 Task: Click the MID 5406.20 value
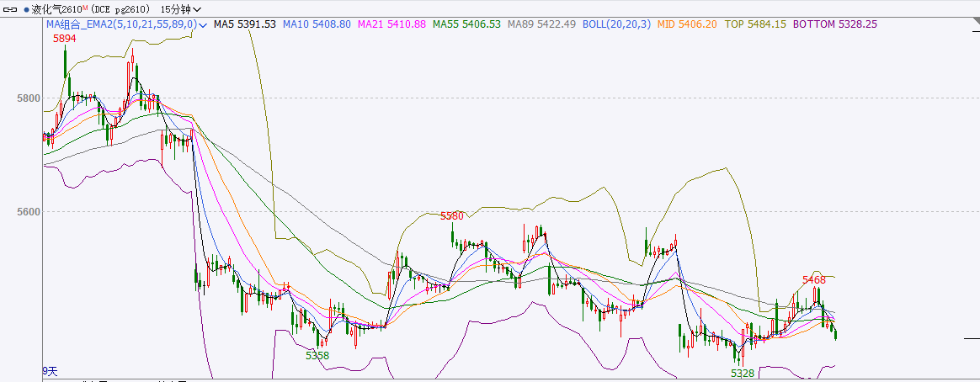[688, 24]
